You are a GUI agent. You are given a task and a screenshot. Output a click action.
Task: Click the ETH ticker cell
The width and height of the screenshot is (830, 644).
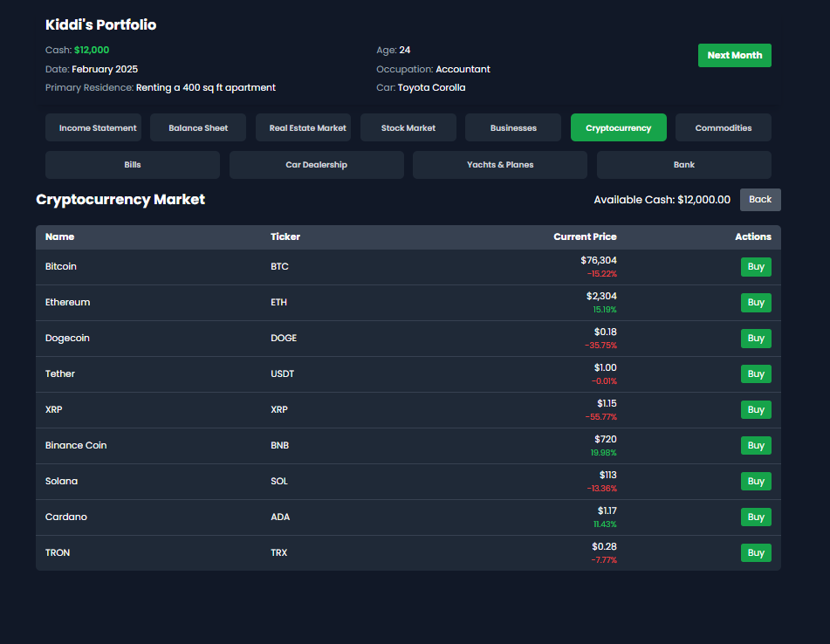pyautogui.click(x=278, y=302)
